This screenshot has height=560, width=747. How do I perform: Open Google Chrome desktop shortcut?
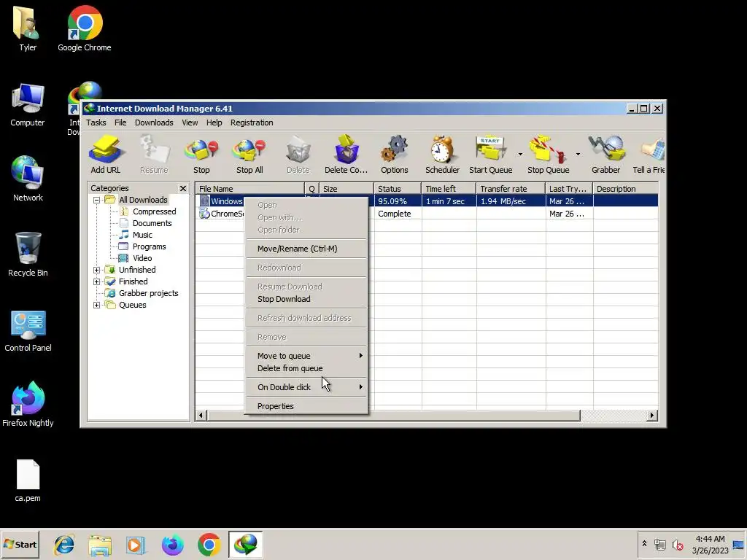click(85, 28)
